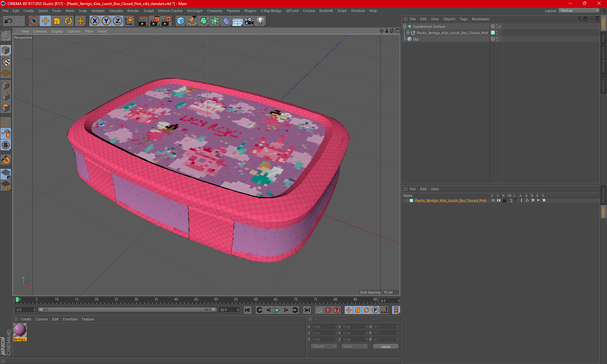The image size is (607, 364).
Task: Select Texture mode checkerboard icon
Action: (6, 62)
